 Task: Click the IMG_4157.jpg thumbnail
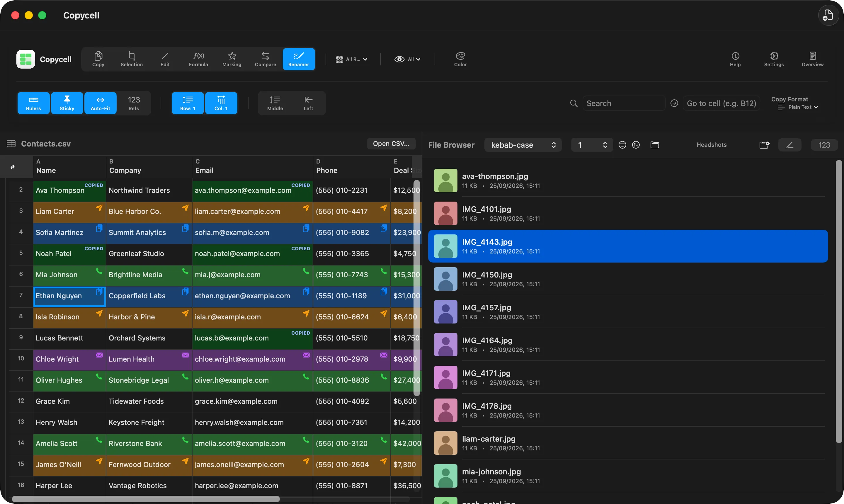pyautogui.click(x=446, y=312)
